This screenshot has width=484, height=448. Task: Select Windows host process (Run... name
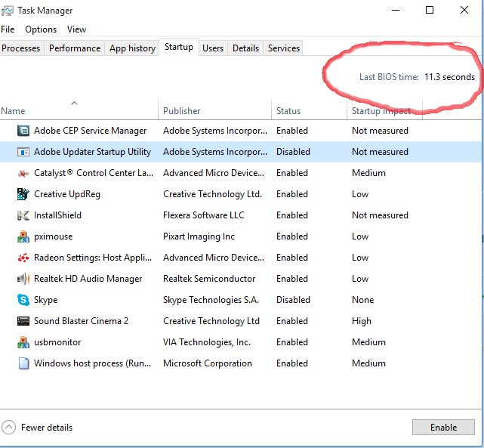93,363
